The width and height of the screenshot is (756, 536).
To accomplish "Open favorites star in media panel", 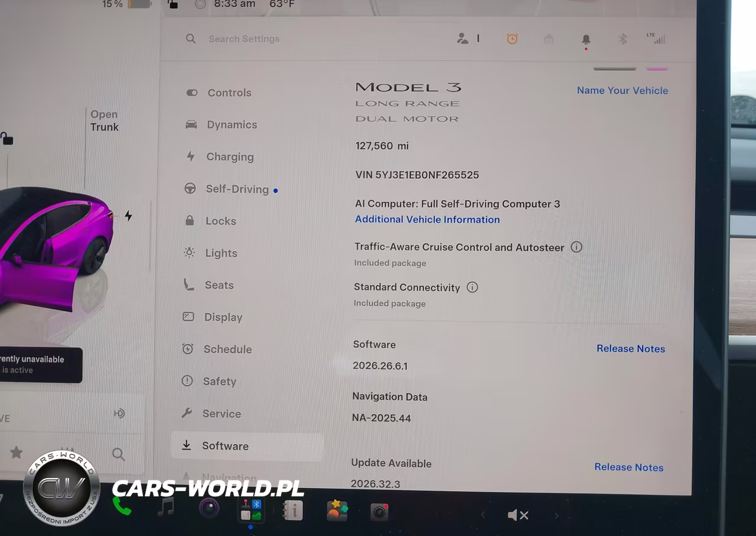I will pos(17,453).
